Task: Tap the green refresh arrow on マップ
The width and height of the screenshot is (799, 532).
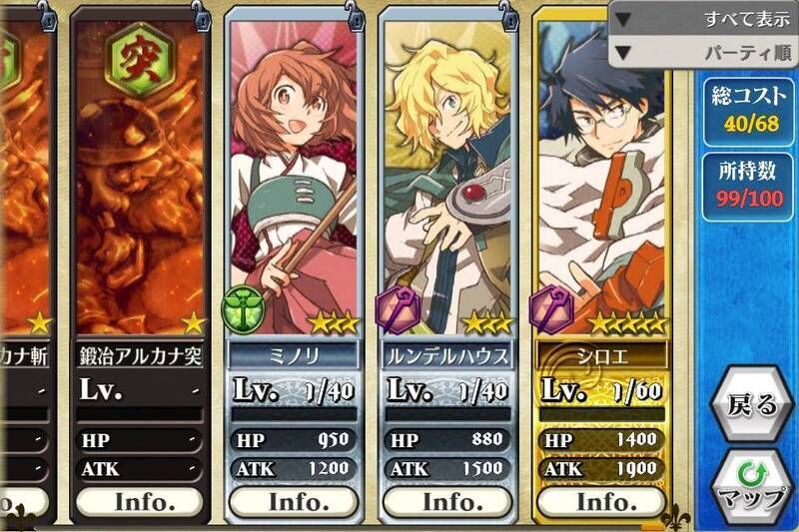Action: tap(752, 475)
